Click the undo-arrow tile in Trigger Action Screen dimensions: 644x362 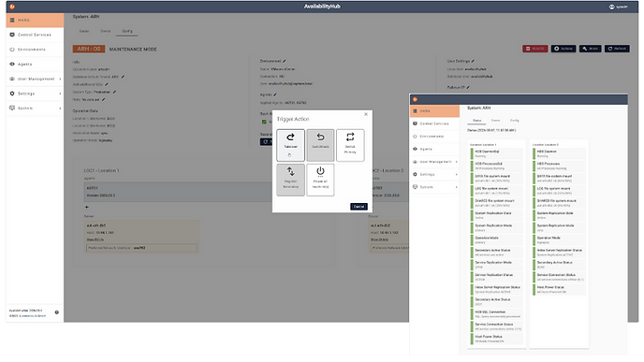point(320,145)
